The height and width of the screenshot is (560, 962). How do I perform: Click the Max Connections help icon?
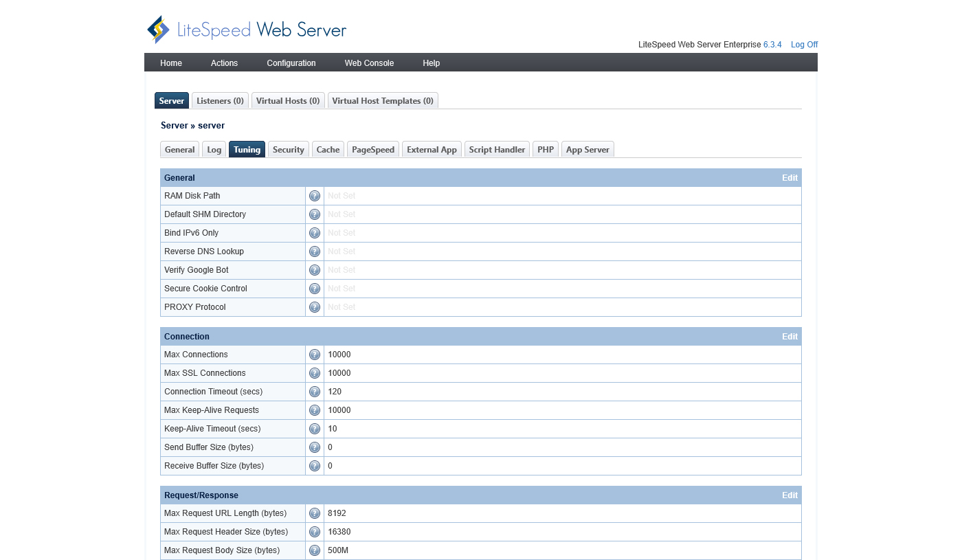click(315, 355)
